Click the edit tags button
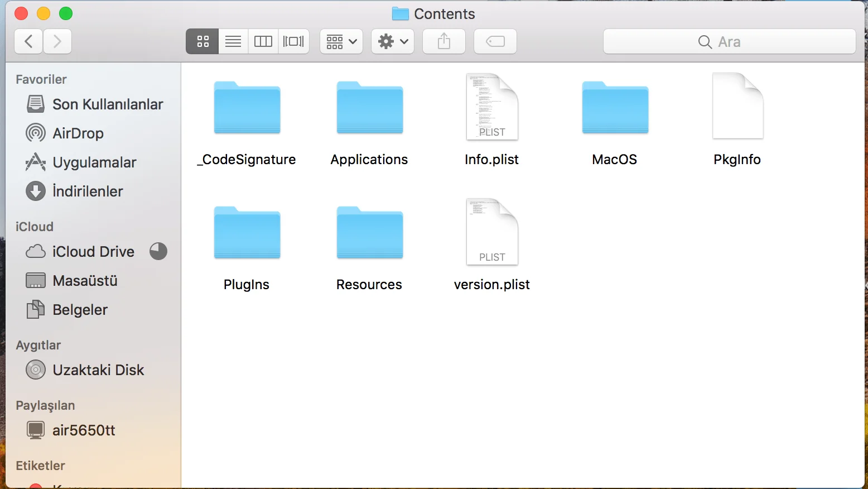Screen dimensions: 868x489 click(x=495, y=41)
